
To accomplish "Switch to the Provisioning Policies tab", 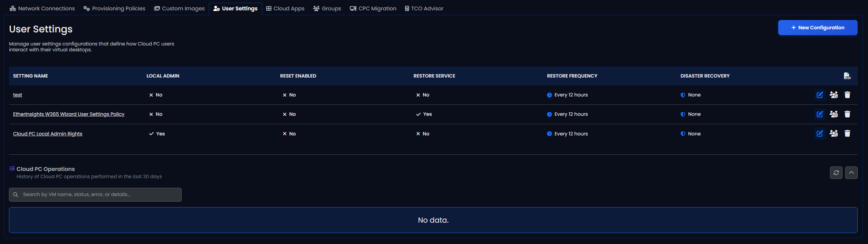I will pyautogui.click(x=114, y=8).
